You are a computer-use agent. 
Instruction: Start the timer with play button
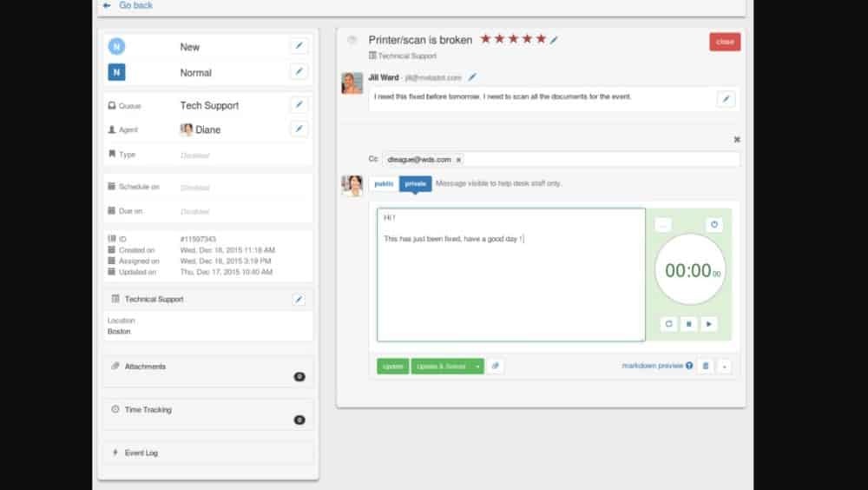(x=709, y=324)
